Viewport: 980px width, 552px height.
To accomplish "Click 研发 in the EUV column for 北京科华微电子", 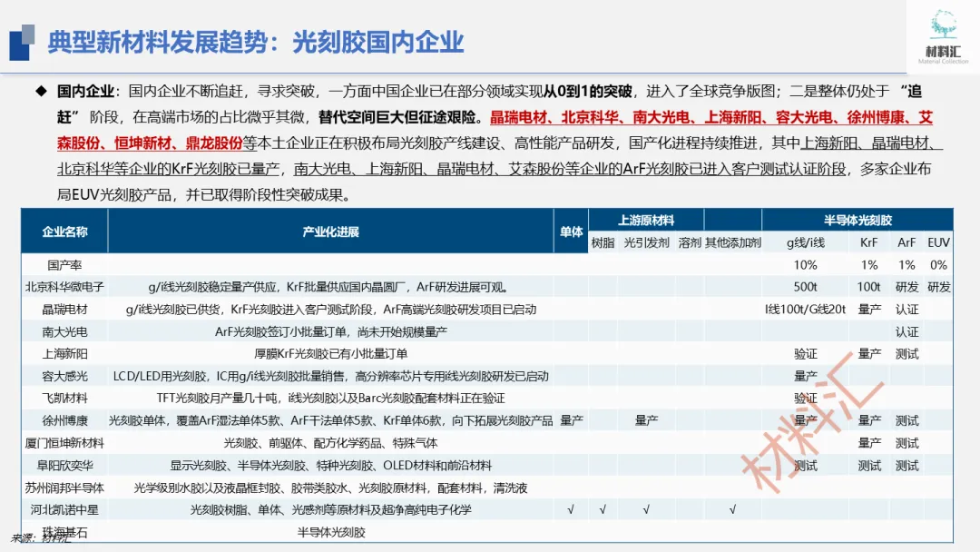I will tap(938, 287).
